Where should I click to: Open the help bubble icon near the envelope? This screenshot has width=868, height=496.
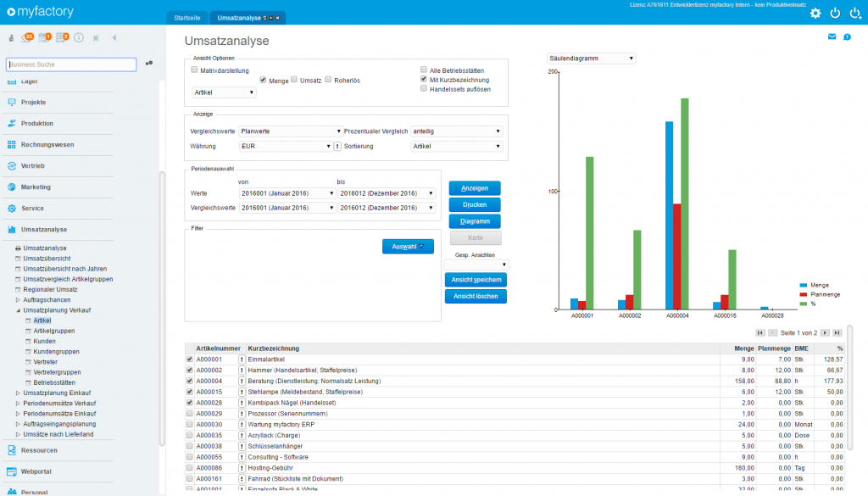[x=847, y=36]
